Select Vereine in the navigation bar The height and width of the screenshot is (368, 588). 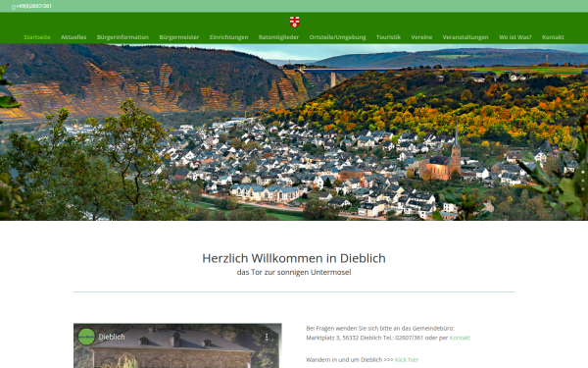tap(421, 37)
